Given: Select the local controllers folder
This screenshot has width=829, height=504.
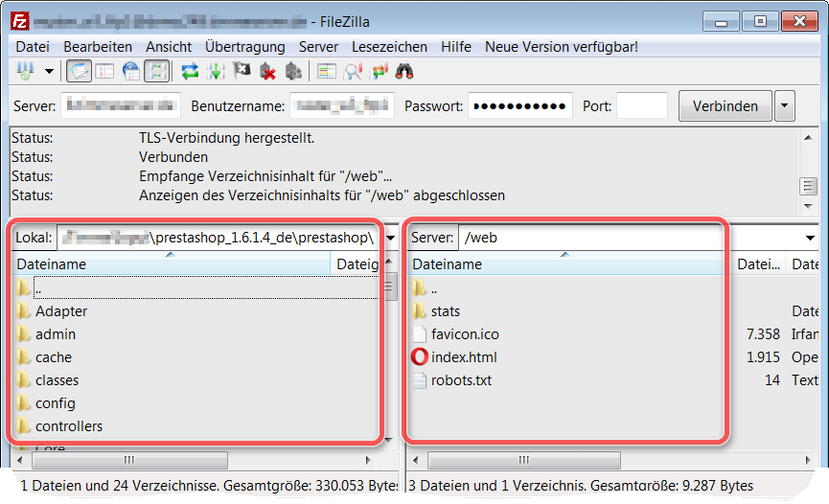Looking at the screenshot, I should 69,426.
